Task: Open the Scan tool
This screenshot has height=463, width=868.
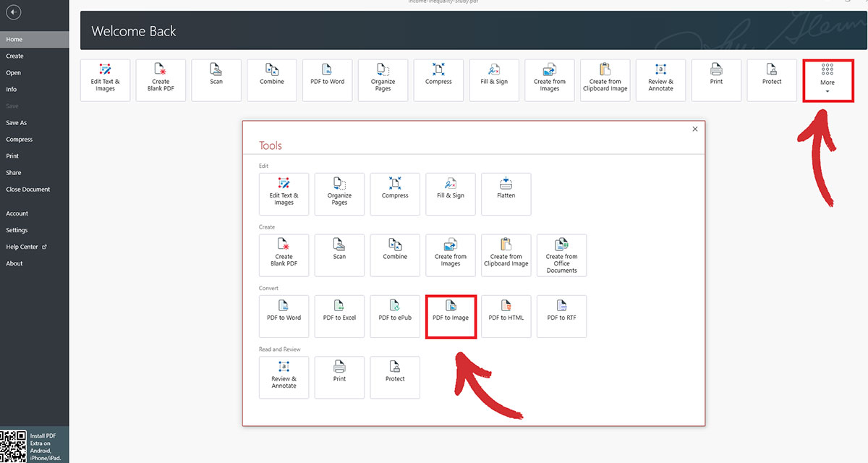Action: tap(339, 255)
